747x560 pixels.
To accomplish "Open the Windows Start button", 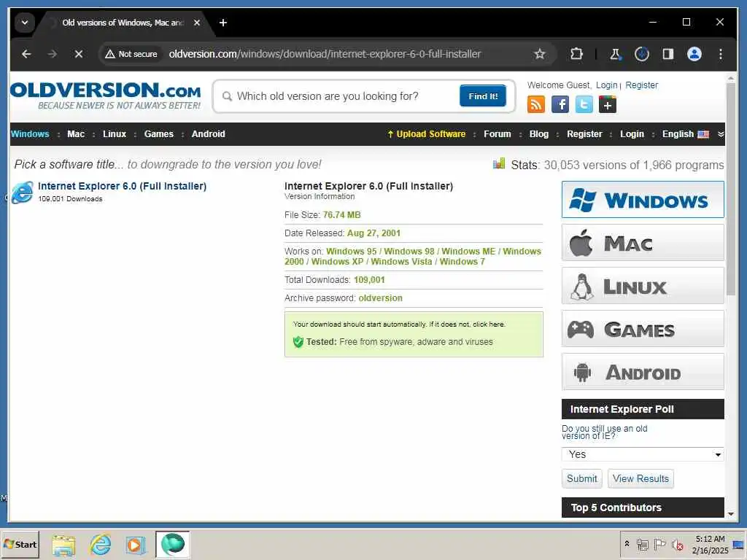I will (20, 544).
